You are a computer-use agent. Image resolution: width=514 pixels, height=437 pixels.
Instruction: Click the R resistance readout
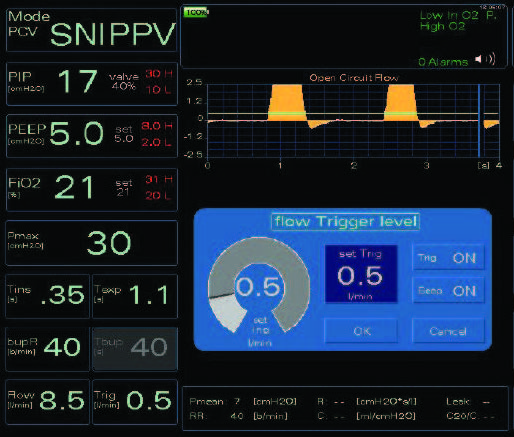367,401
